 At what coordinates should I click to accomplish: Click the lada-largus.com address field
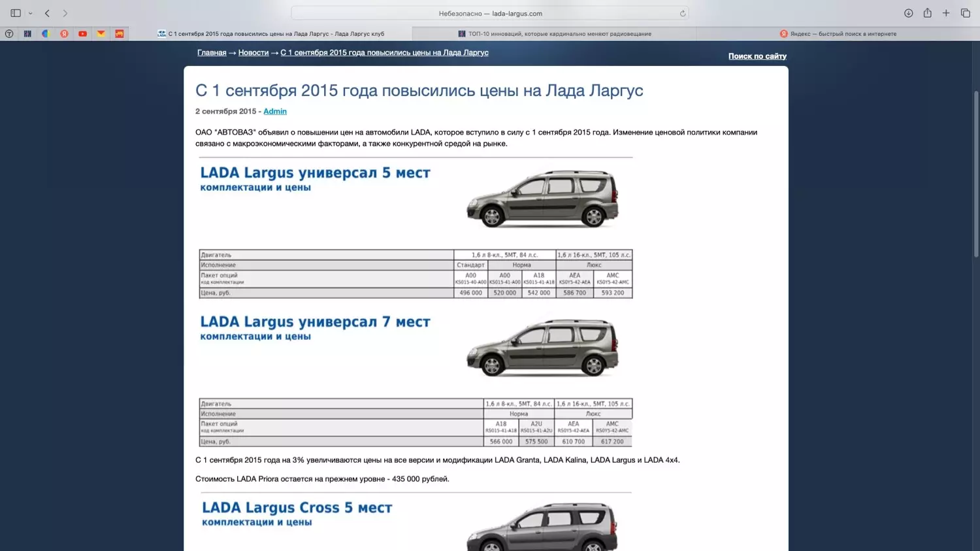(490, 13)
